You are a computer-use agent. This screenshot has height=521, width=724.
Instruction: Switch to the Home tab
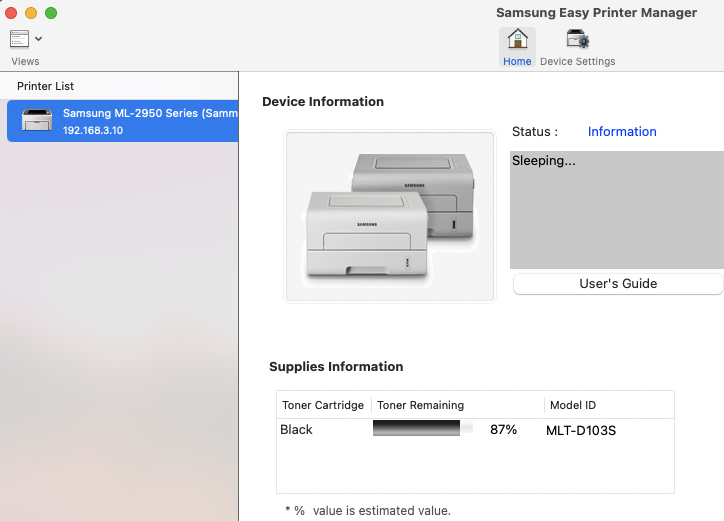517,47
